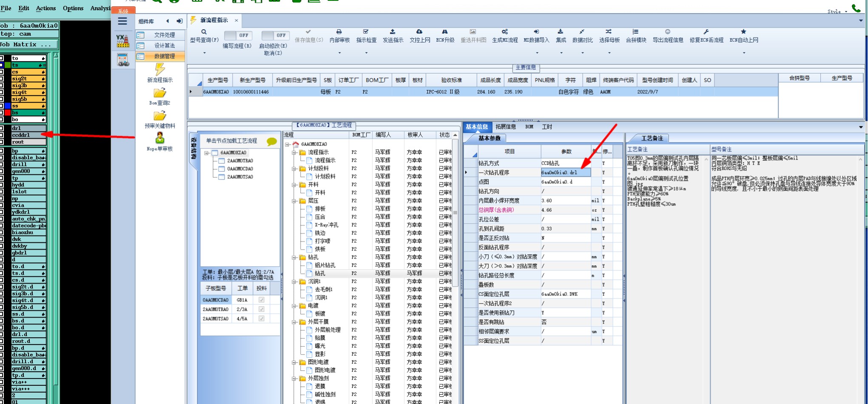Image resolution: width=868 pixels, height=404 pixels.
Task: Click 修复ECN丢流程 wrench icon
Action: coord(706,32)
